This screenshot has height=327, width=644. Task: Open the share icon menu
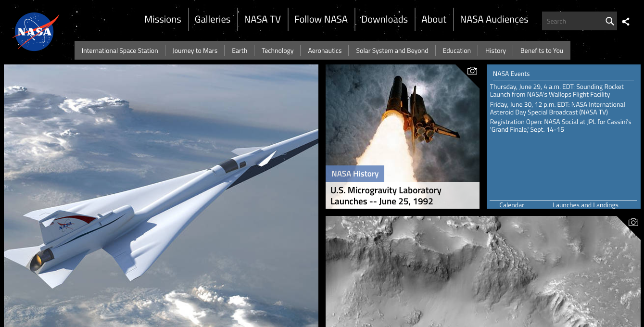click(626, 21)
